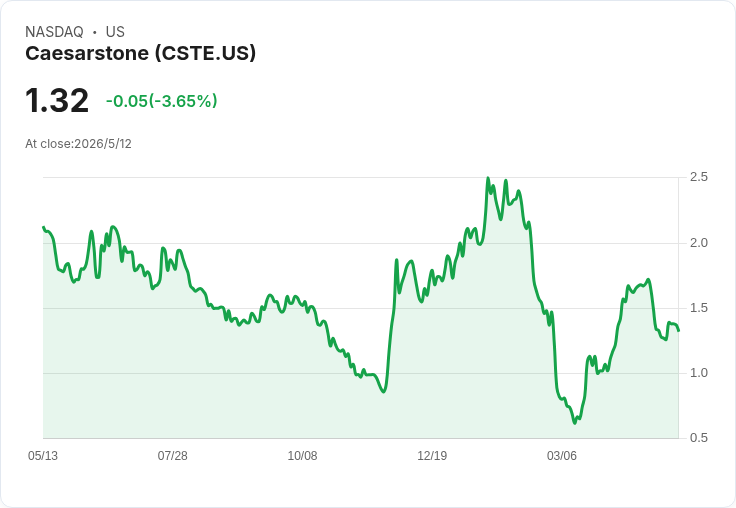Click the 2.5 y-axis price label
736x508 pixels.
pyautogui.click(x=698, y=177)
